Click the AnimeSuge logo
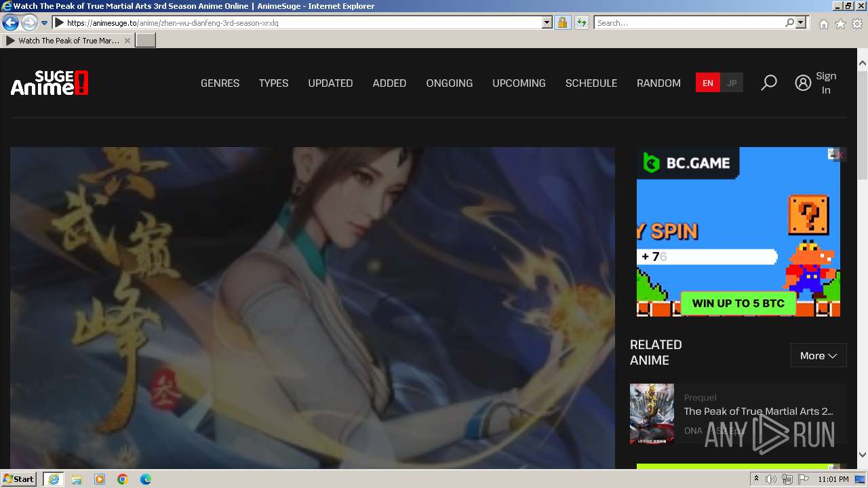 click(x=50, y=83)
